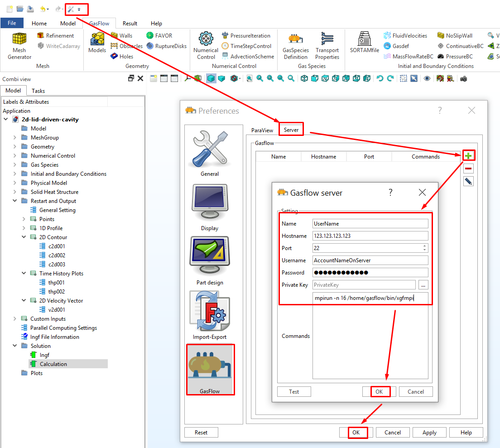The width and height of the screenshot is (500, 448).
Task: Collapse the 2D Contour tree node
Action: [x=24, y=237]
